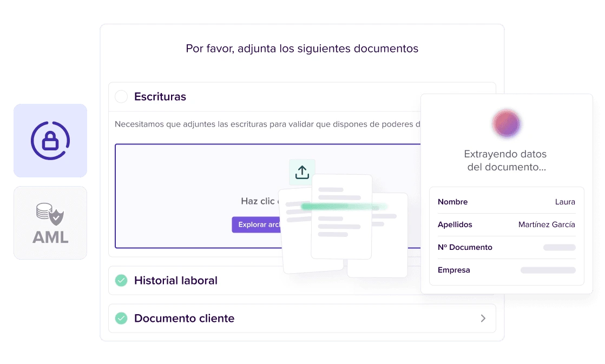Screen dimensions: 605x364
Task: Click the upload arrow icon
Action: tap(302, 172)
